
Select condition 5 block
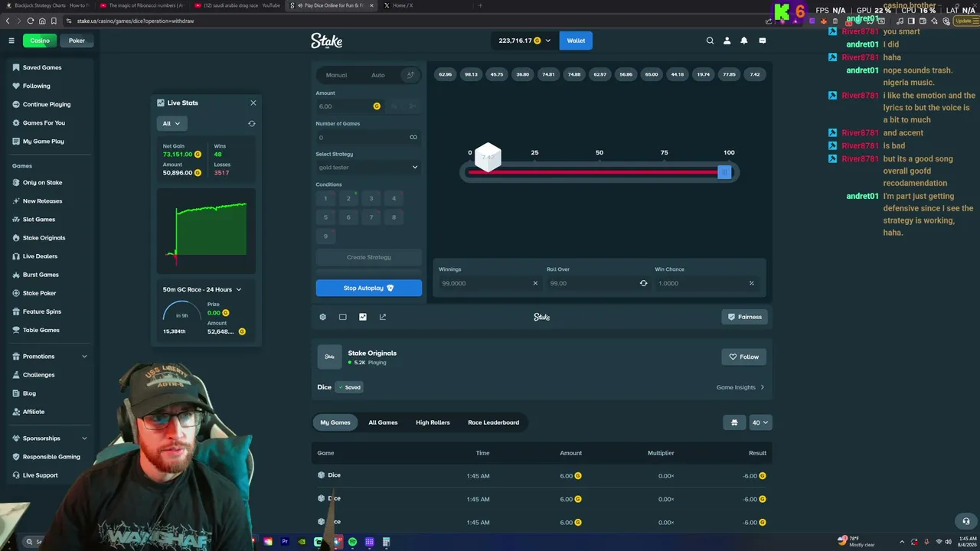coord(325,217)
